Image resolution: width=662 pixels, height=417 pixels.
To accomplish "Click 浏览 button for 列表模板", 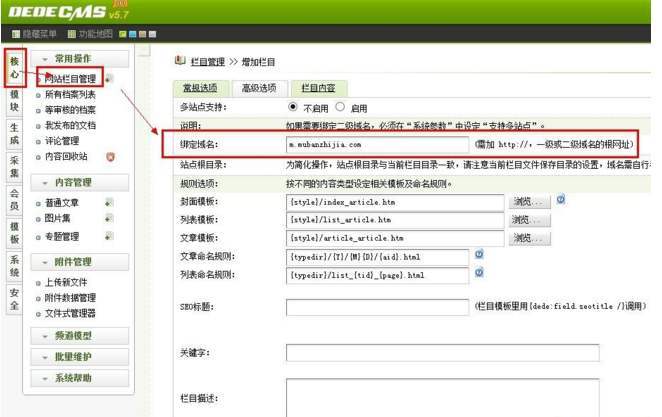I will 530,220.
